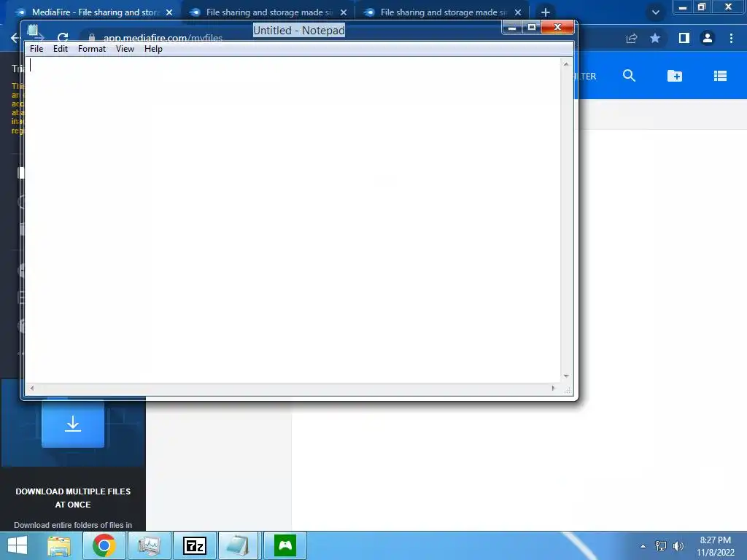
Task: Close the third Chrome tab
Action: 518,12
